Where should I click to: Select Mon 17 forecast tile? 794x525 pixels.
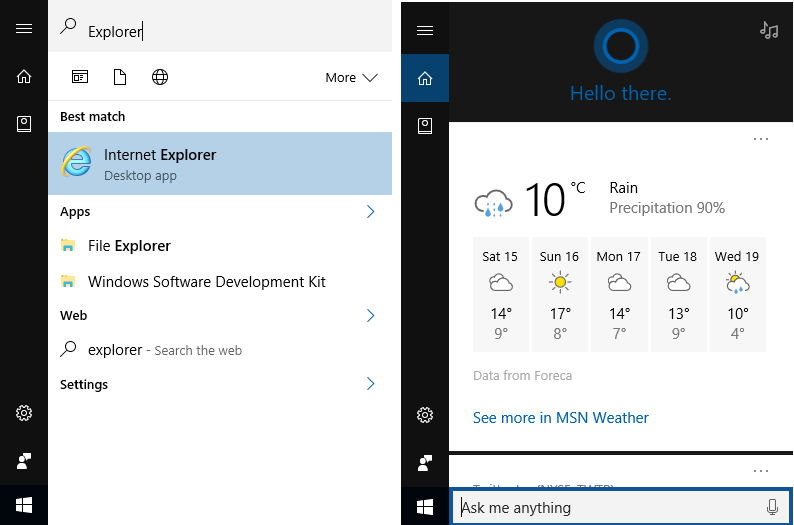[619, 294]
